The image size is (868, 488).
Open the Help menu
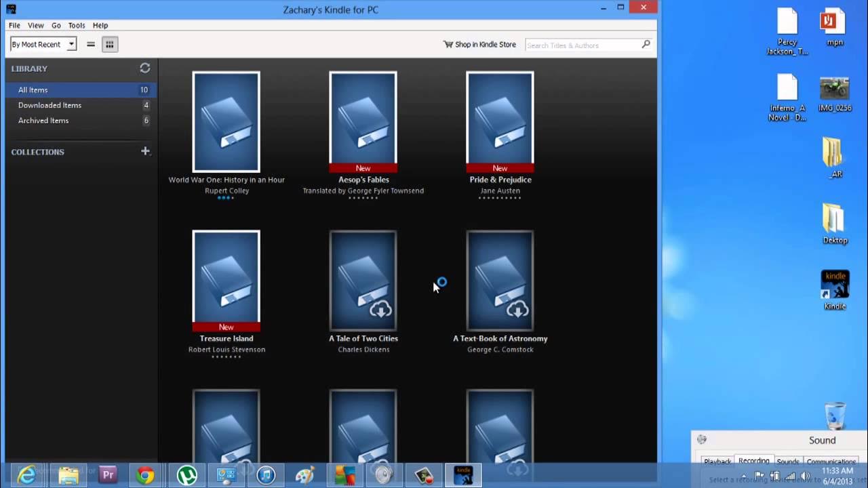tap(100, 25)
